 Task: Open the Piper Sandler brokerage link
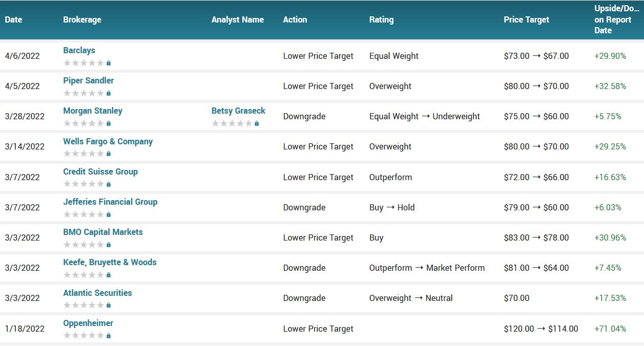pos(89,80)
